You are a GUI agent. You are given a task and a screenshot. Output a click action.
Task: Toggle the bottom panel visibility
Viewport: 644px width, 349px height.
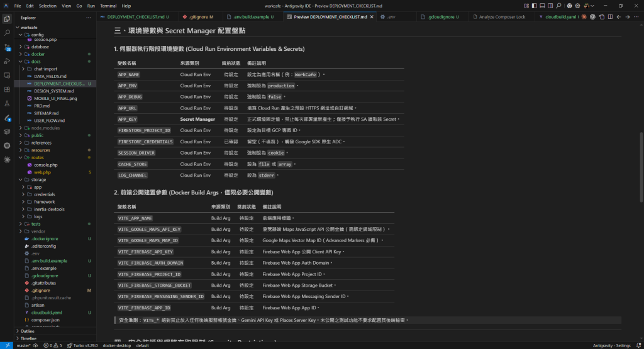pos(542,6)
